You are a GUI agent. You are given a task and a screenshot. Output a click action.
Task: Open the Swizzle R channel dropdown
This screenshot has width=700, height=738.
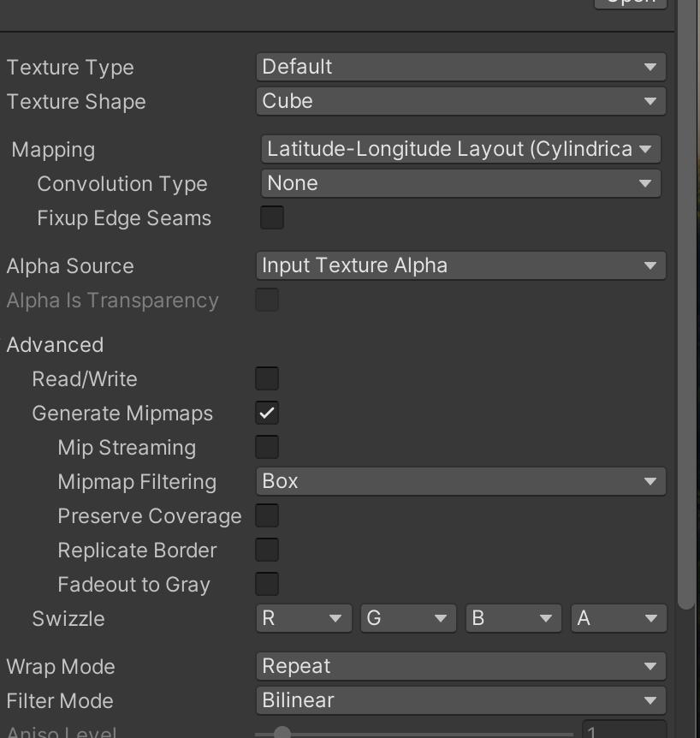[304, 618]
